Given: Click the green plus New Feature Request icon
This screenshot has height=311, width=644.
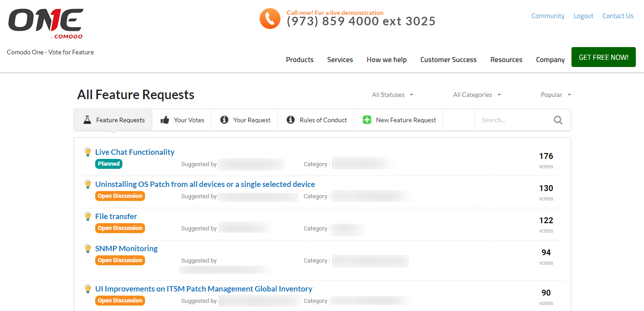Looking at the screenshot, I should pyautogui.click(x=367, y=120).
